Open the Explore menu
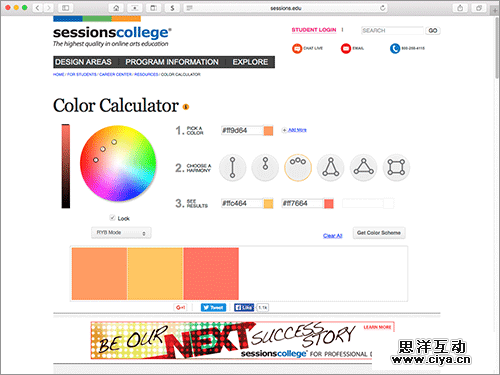Viewport: 500px width, 375px height. pos(250,62)
